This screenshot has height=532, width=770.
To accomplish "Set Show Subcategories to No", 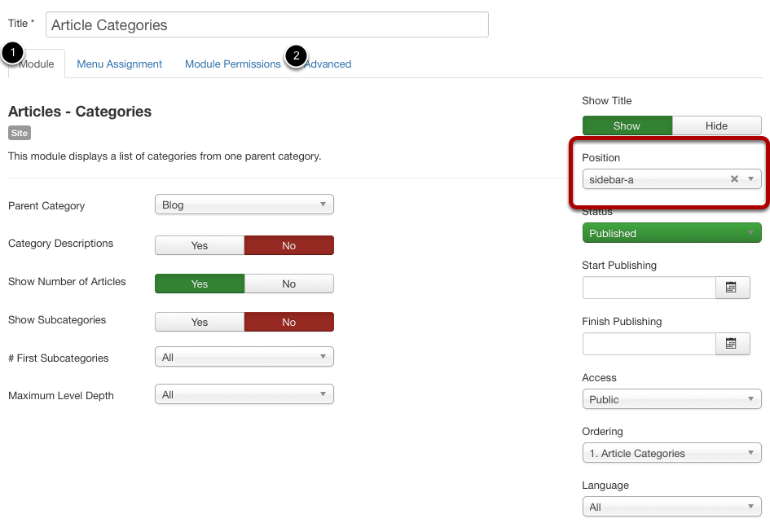I will click(288, 322).
